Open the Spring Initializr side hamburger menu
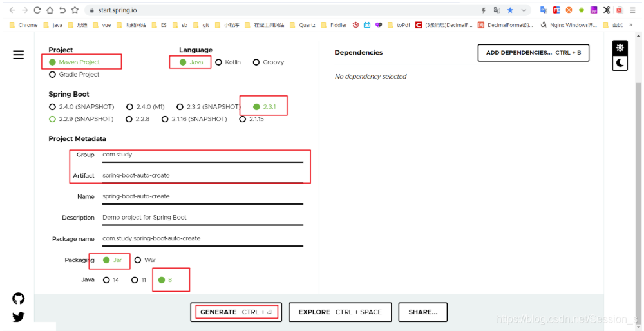This screenshot has height=331, width=644. coord(19,55)
